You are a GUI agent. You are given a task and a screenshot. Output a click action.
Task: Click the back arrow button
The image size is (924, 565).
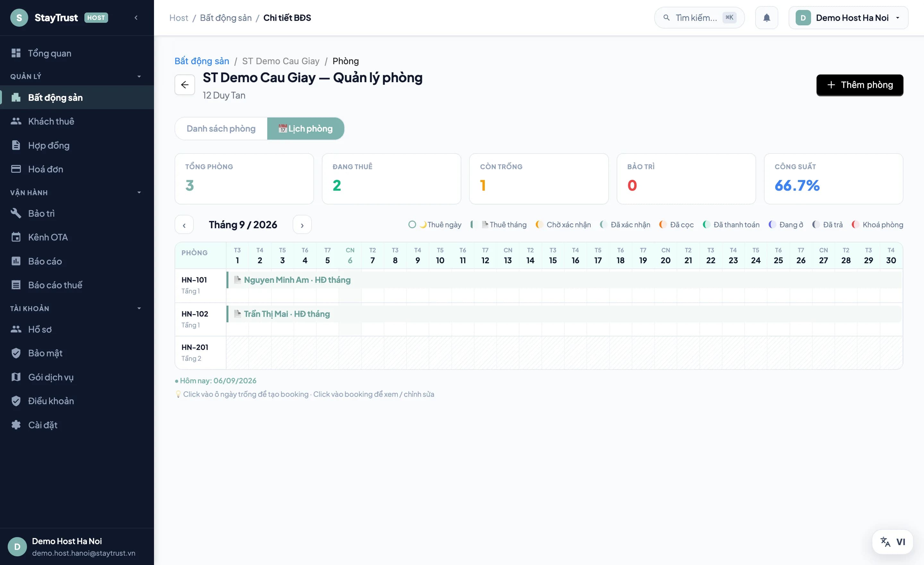coord(184,85)
